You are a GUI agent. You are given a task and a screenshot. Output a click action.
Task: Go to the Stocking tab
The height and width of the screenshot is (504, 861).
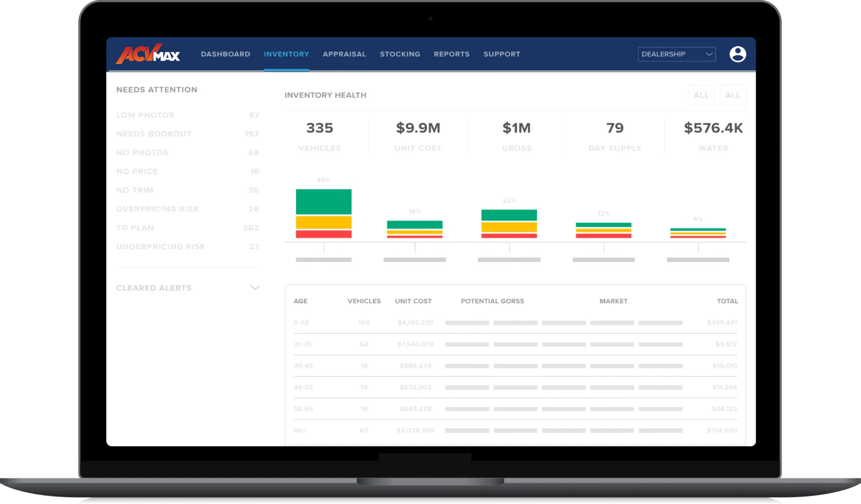(400, 54)
